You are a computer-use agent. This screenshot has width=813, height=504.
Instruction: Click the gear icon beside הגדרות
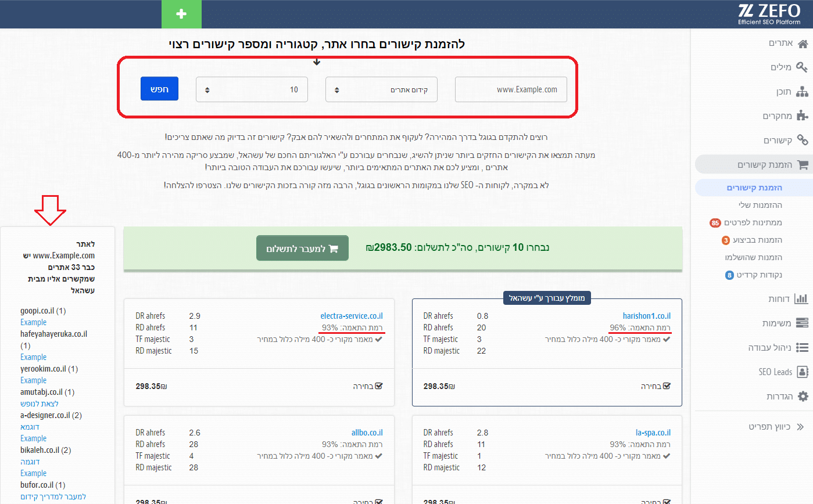coord(803,396)
